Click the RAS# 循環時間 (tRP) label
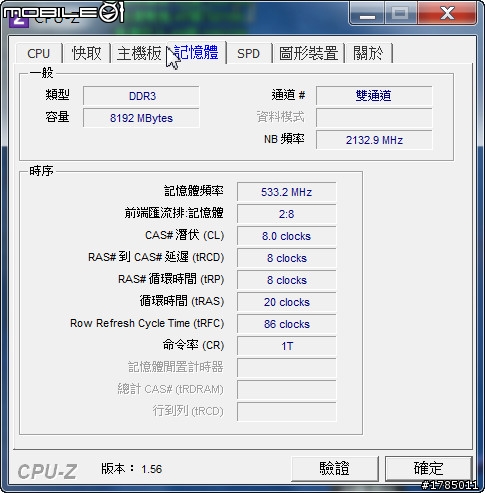 [171, 279]
